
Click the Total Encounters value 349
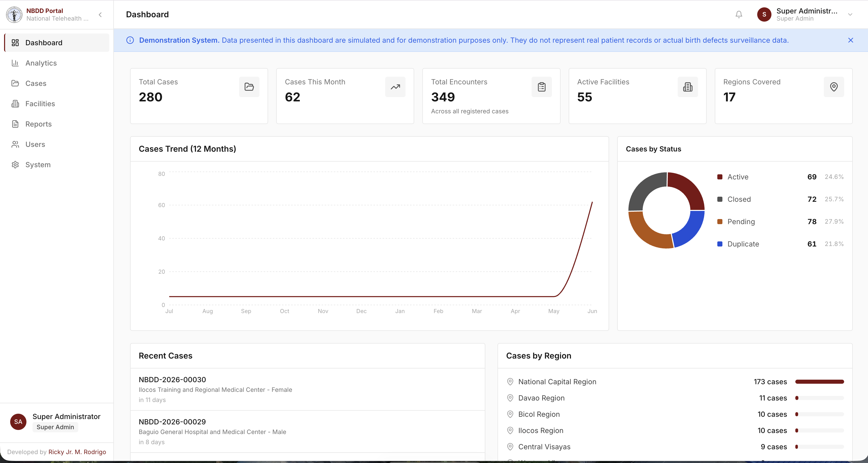pyautogui.click(x=443, y=97)
